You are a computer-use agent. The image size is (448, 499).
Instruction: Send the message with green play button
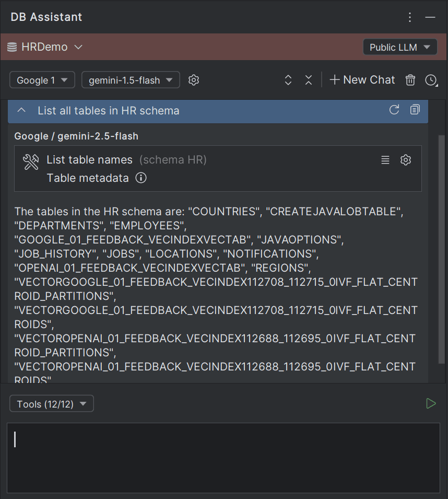click(431, 403)
